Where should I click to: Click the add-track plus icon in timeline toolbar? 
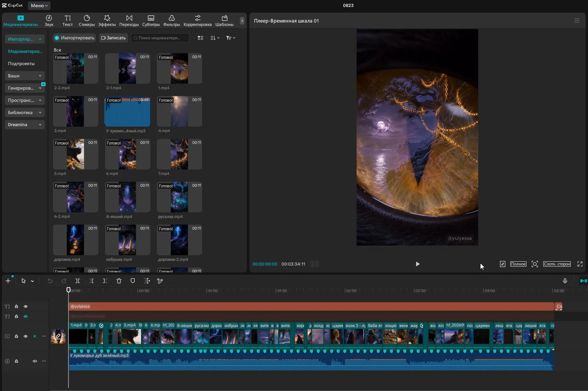[8, 281]
